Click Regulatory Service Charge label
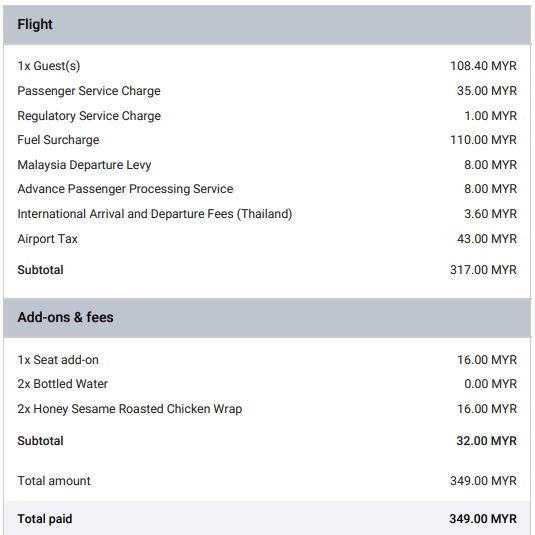 pos(89,116)
